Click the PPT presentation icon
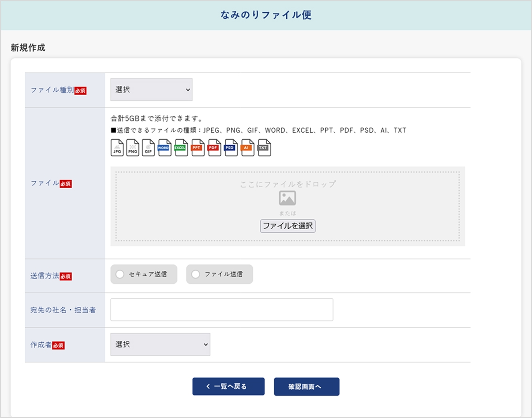The height and width of the screenshot is (418, 532). pos(197,148)
